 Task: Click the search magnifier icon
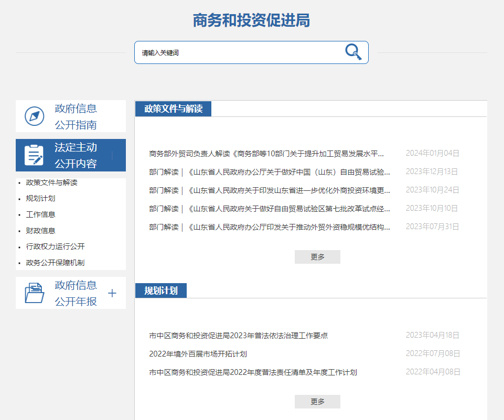353,52
